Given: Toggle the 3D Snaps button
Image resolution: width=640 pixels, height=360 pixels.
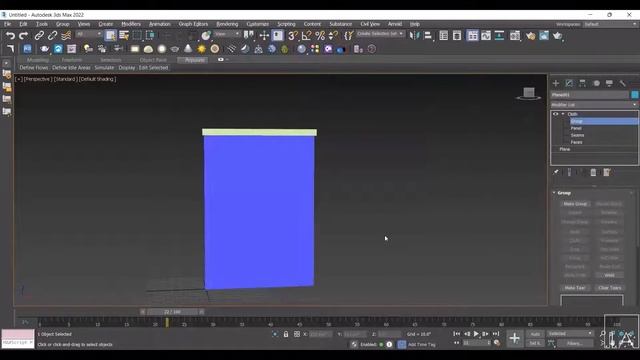Looking at the screenshot, I should [x=292, y=36].
